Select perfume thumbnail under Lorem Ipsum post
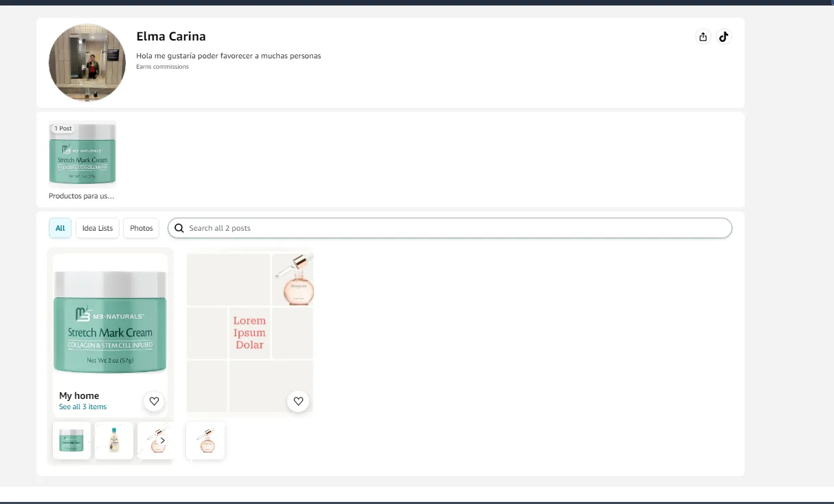The image size is (834, 504). [205, 441]
